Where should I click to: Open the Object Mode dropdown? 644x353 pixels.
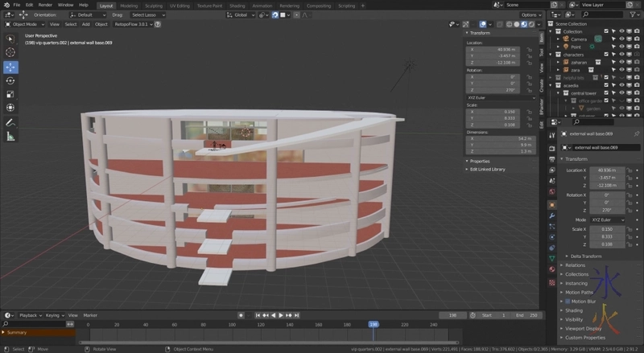point(24,24)
